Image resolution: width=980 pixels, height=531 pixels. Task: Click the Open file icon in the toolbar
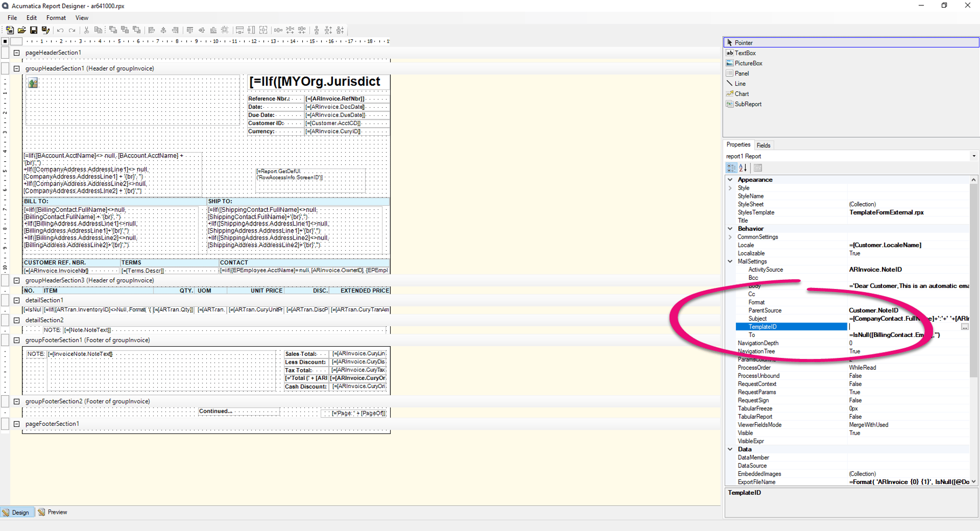[x=22, y=30]
